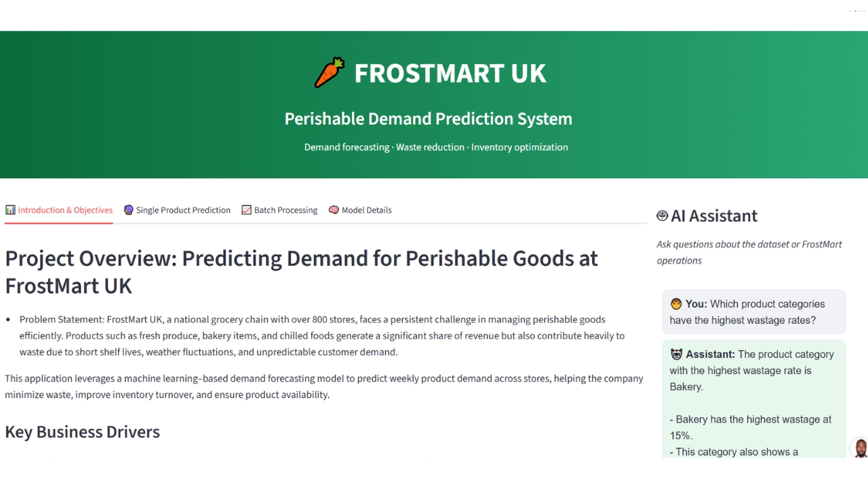This screenshot has width=868, height=488.
Task: Click the carrot logo icon in the header
Action: point(330,73)
